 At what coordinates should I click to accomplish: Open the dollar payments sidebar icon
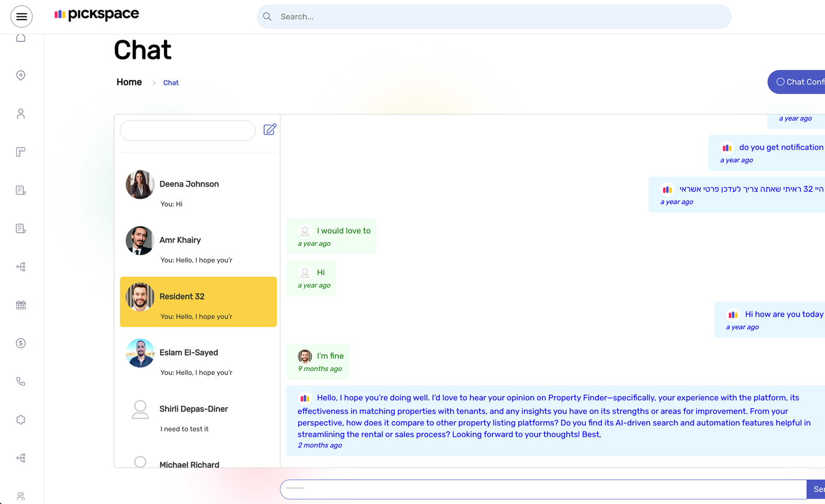(x=21, y=343)
